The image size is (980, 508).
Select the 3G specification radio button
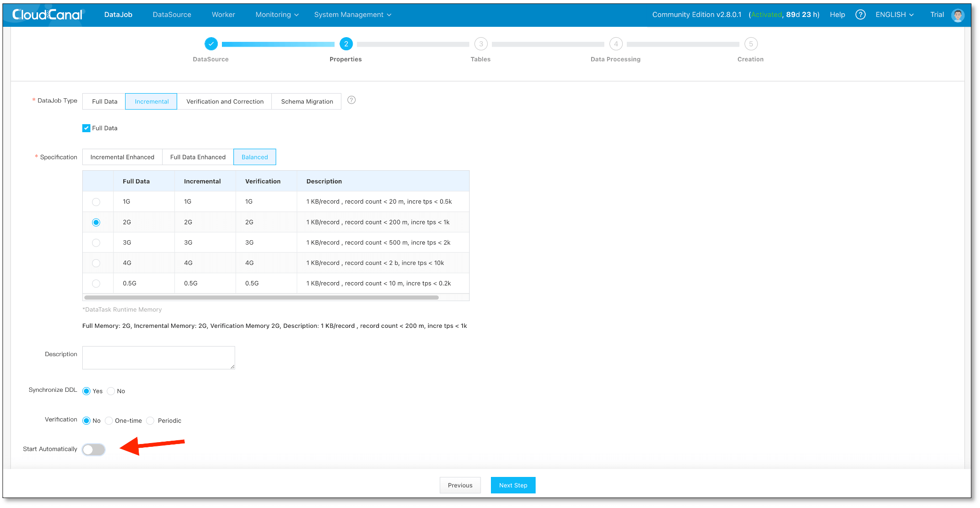pos(96,243)
